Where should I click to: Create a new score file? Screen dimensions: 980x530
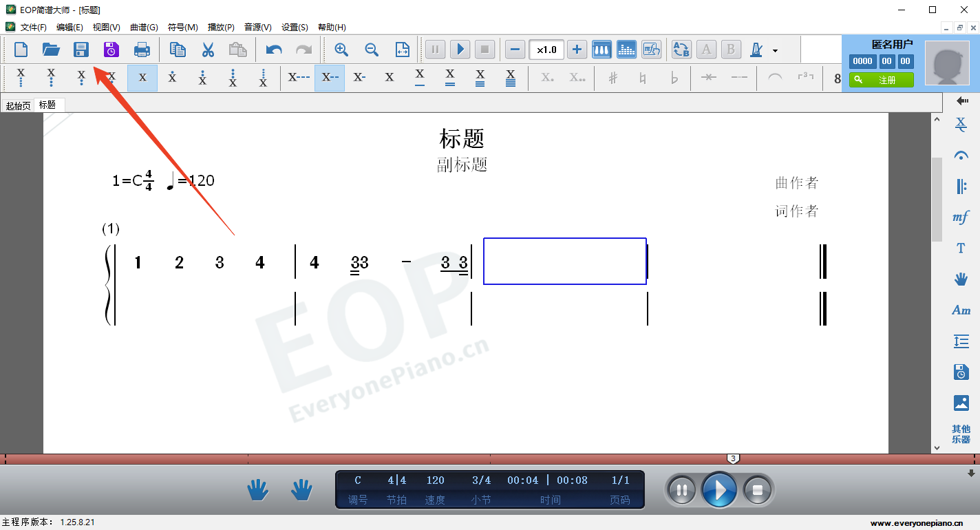[x=21, y=50]
